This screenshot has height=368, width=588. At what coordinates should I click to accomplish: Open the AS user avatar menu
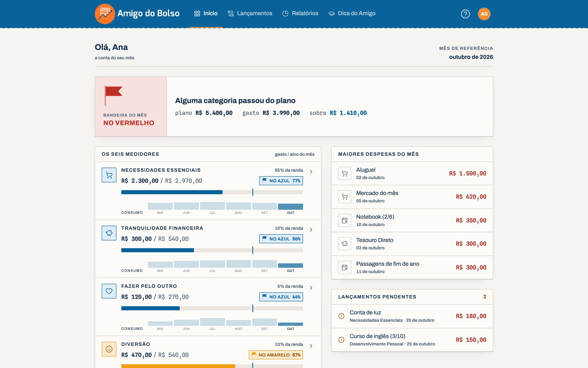[x=484, y=14]
